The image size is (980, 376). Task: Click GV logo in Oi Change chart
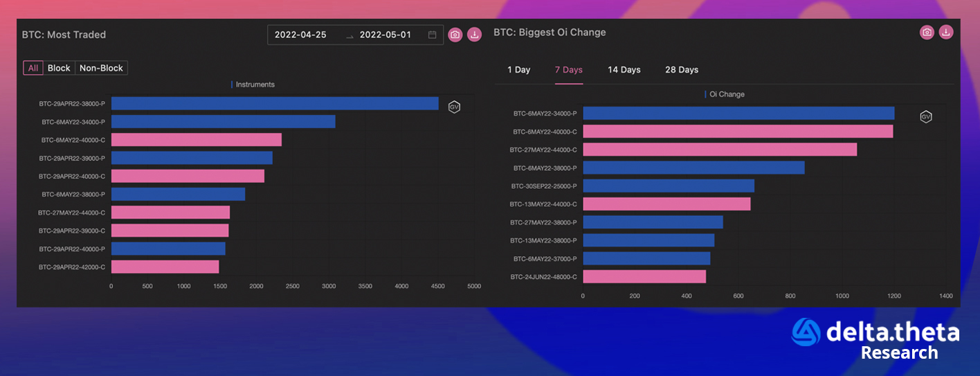(926, 116)
